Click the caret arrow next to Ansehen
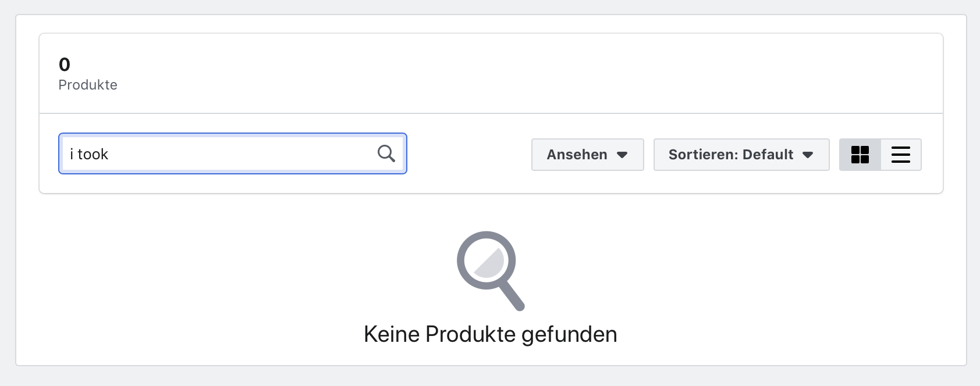 pos(622,155)
